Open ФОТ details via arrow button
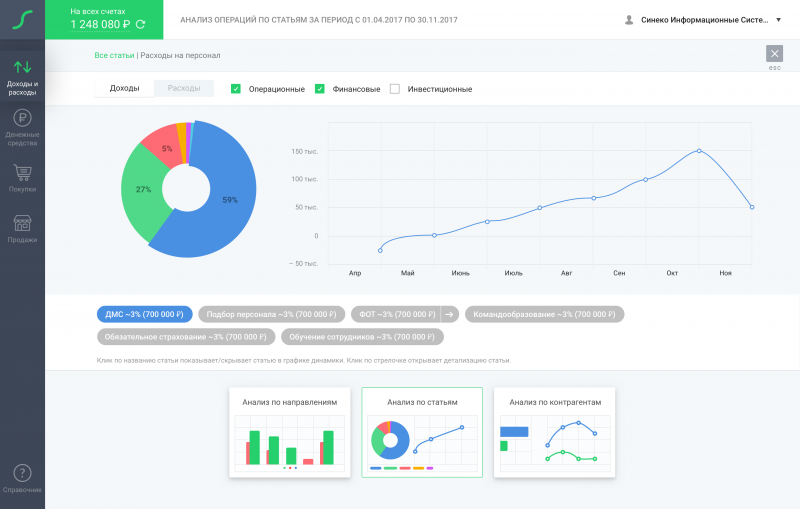This screenshot has height=509, width=800. (449, 314)
